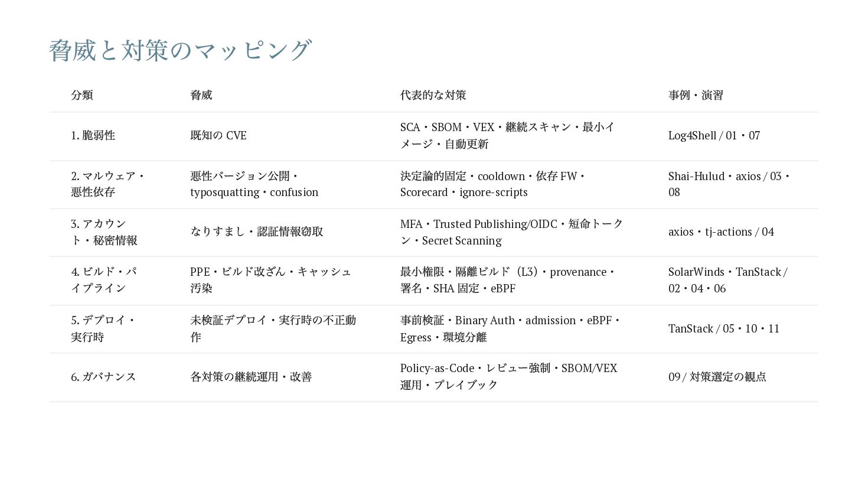This screenshot has height=489, width=868.
Task: Select the 1. 脆弱性 row label
Action: pos(93,135)
